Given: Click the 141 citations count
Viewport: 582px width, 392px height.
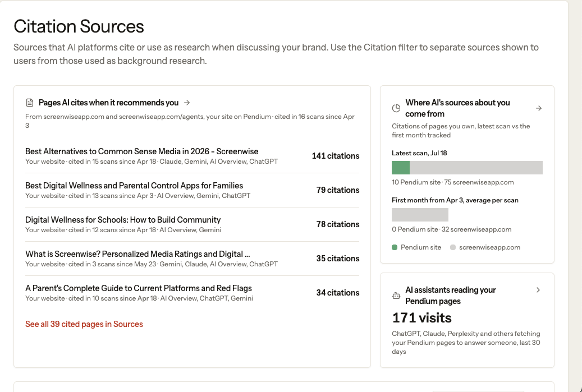Looking at the screenshot, I should tap(336, 156).
